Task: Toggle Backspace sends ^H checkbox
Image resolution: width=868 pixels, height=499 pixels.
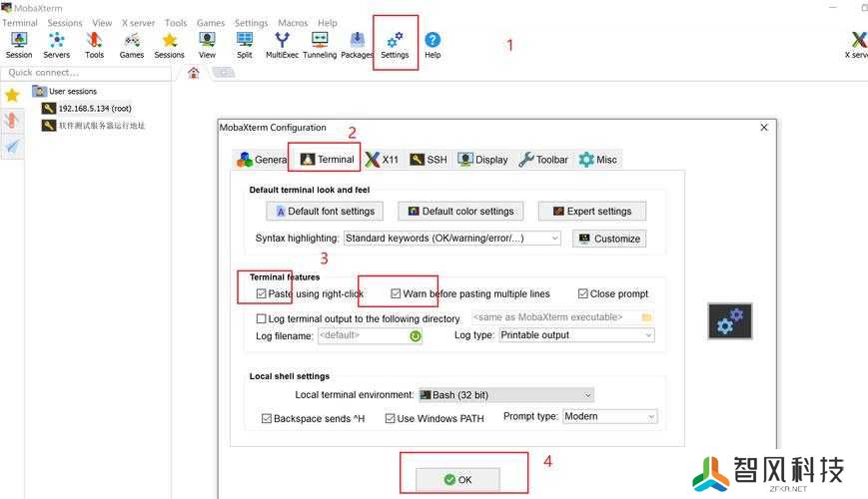Action: [x=267, y=419]
